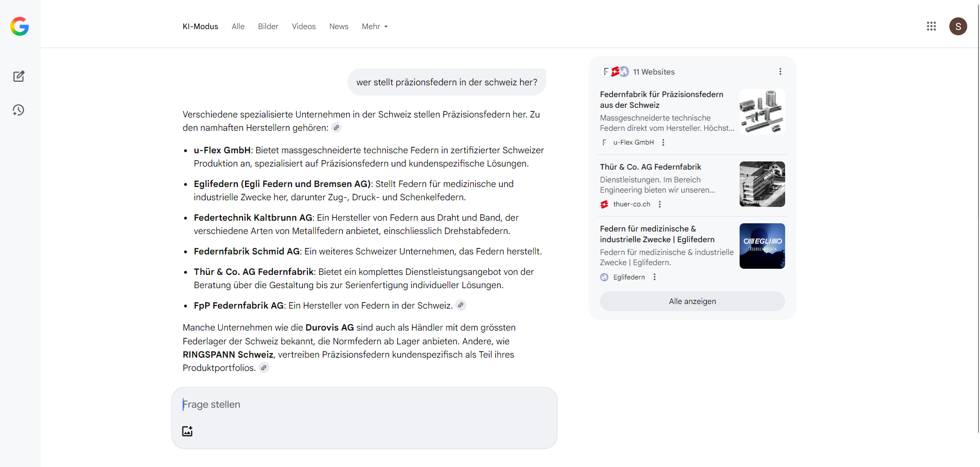Focus the 'Frage stellen' input field

364,405
